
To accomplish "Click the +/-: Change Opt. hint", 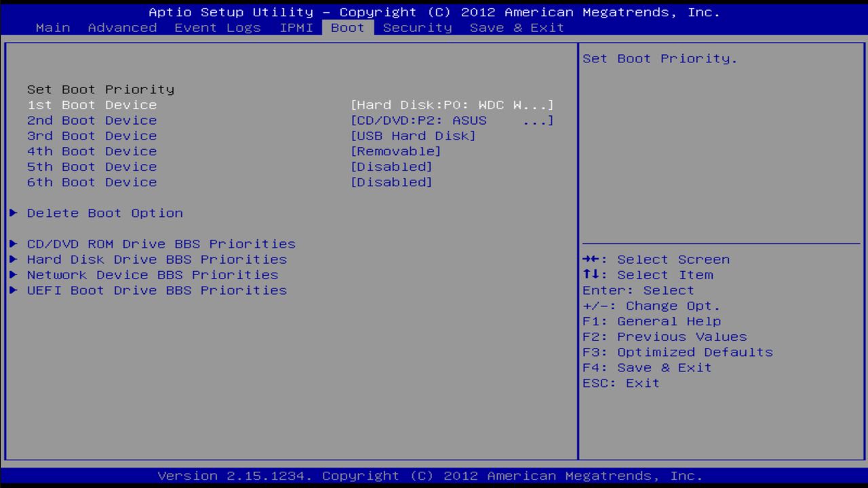I will pyautogui.click(x=652, y=306).
